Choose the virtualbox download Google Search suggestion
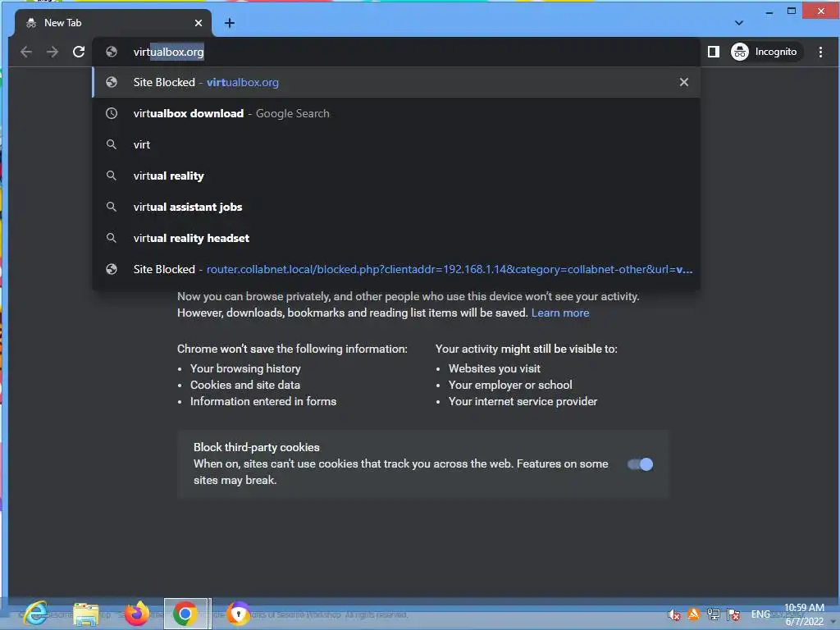Image resolution: width=840 pixels, height=630 pixels. tap(396, 113)
